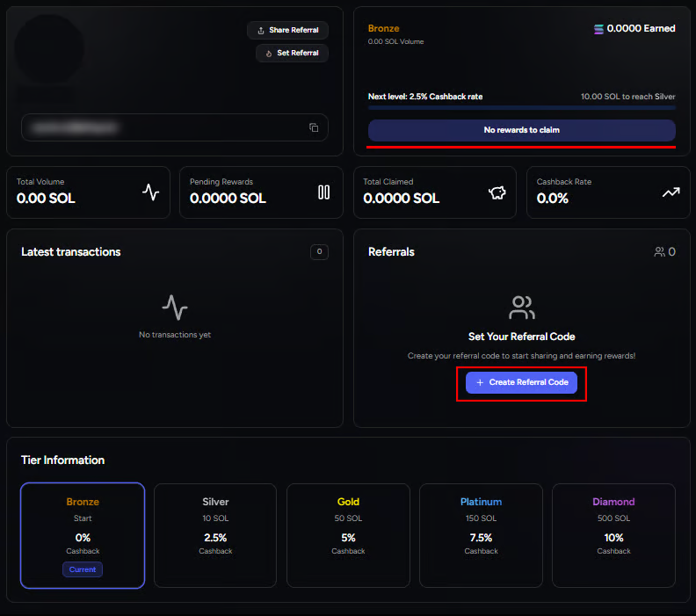Click the No transactions yet text

[175, 335]
